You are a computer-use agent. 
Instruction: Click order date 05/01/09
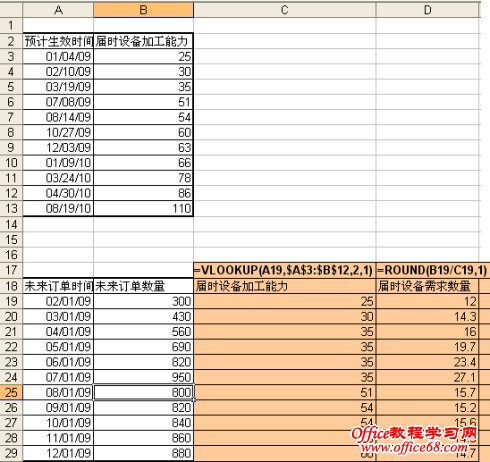(x=58, y=347)
